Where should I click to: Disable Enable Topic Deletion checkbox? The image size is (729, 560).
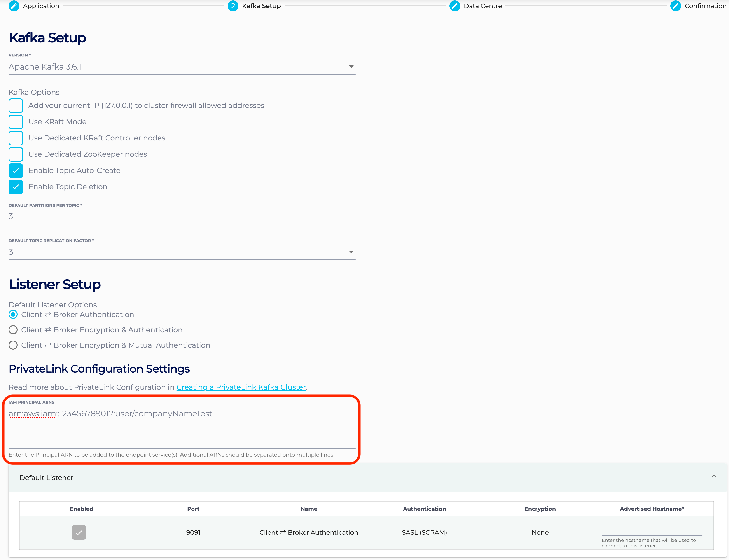tap(16, 187)
